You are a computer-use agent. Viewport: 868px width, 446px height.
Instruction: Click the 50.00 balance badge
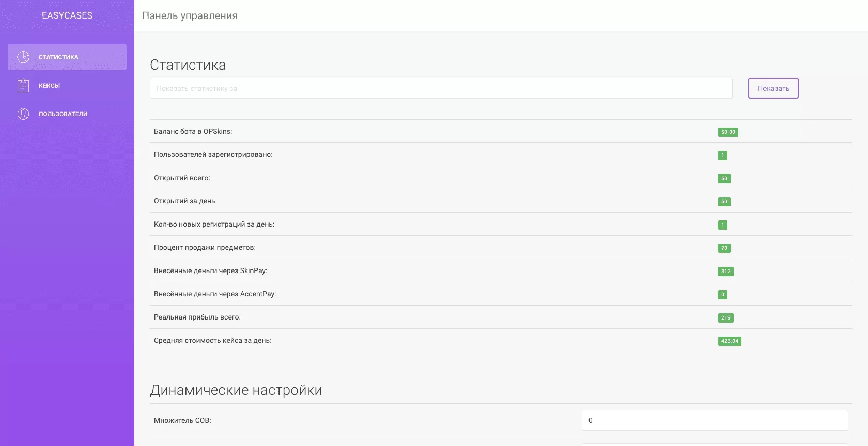tap(728, 132)
